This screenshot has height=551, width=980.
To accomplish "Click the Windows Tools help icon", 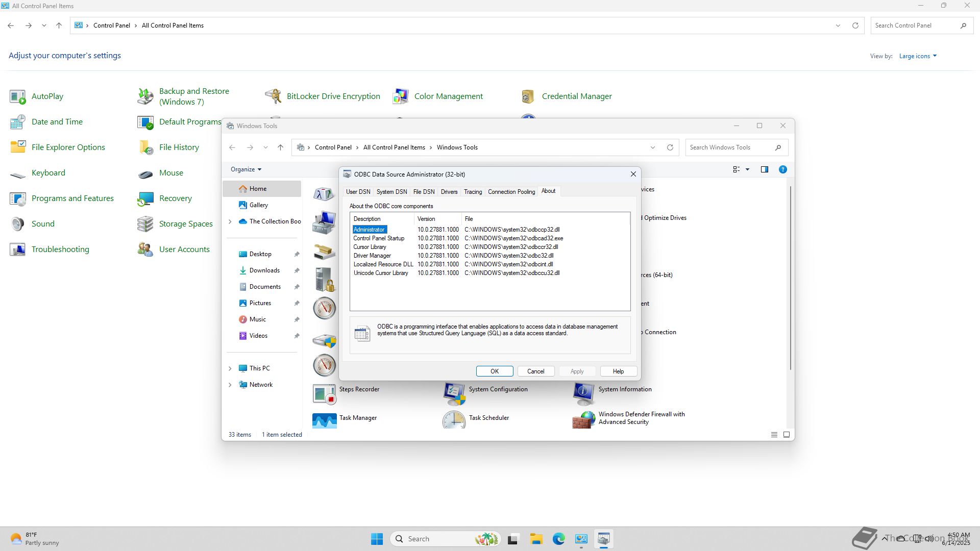I will click(782, 169).
